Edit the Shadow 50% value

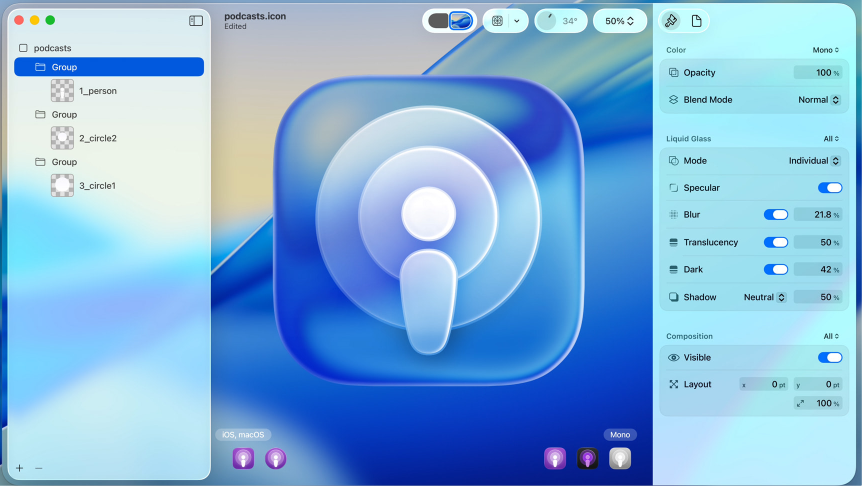pos(817,297)
